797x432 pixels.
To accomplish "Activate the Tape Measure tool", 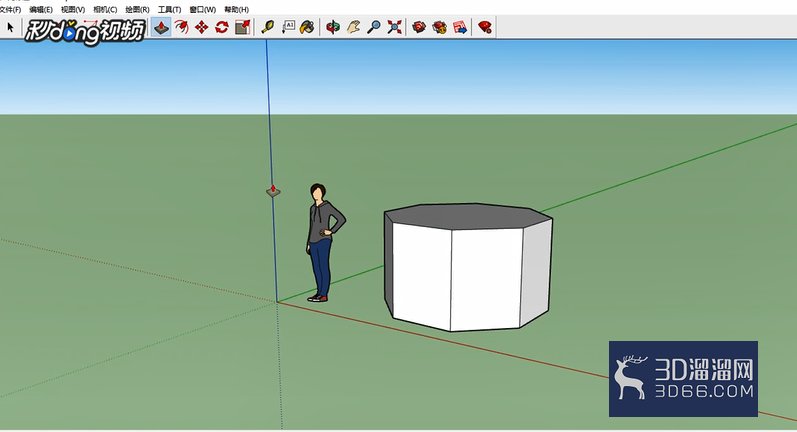I will pyautogui.click(x=267, y=27).
